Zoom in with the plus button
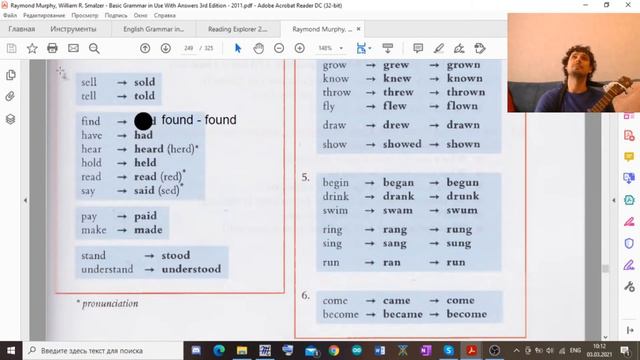Image resolution: width=640 pixels, height=360 pixels. coord(300,48)
